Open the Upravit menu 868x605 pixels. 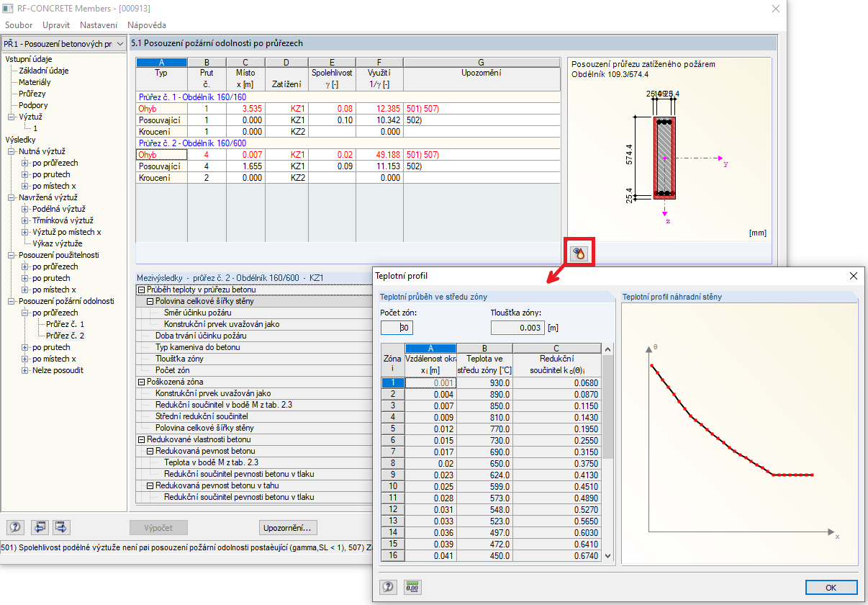[56, 25]
